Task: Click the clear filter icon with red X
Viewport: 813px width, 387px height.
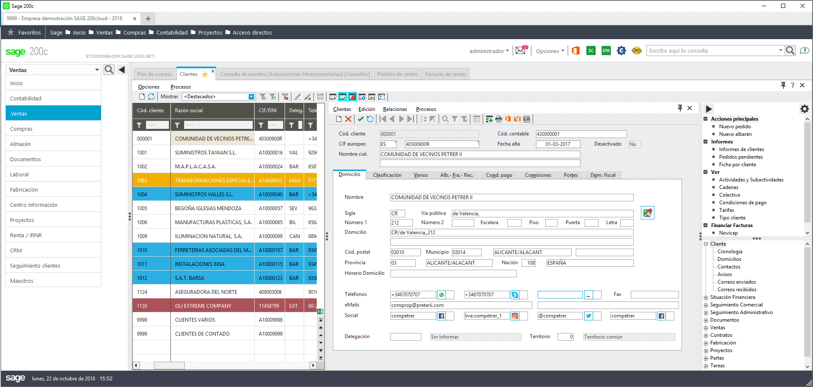Action: coord(285,96)
